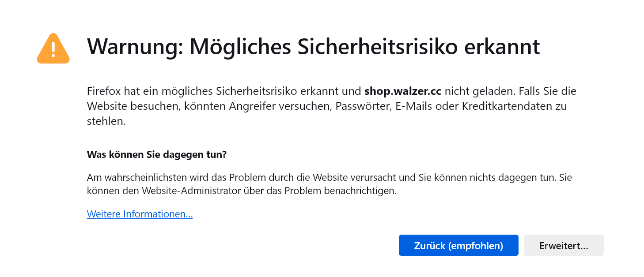Go back using Zurück (empfohlen) button
The image size is (644, 277).
pyautogui.click(x=458, y=245)
